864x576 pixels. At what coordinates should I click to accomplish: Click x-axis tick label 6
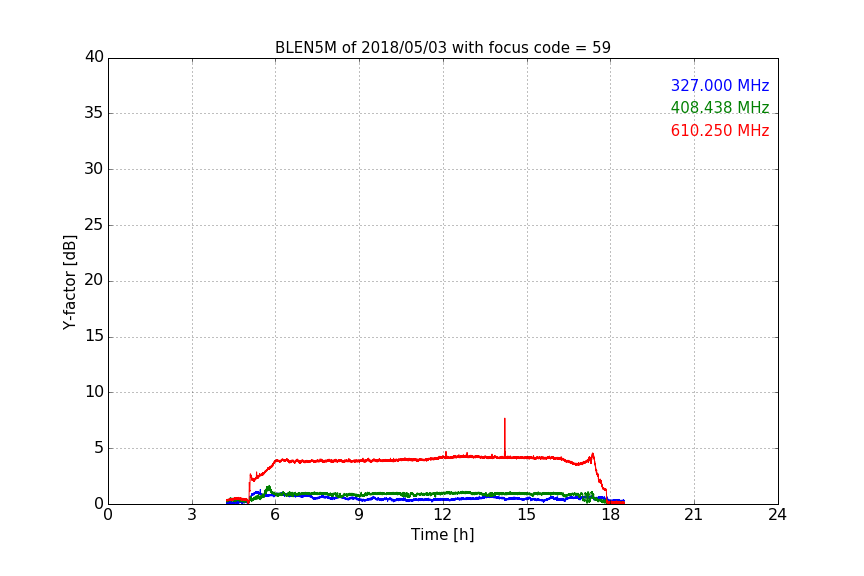point(276,515)
